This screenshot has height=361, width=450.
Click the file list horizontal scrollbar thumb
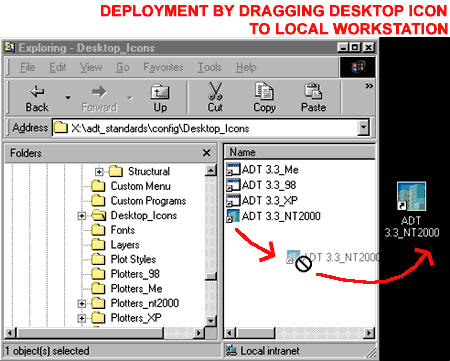coord(255,333)
